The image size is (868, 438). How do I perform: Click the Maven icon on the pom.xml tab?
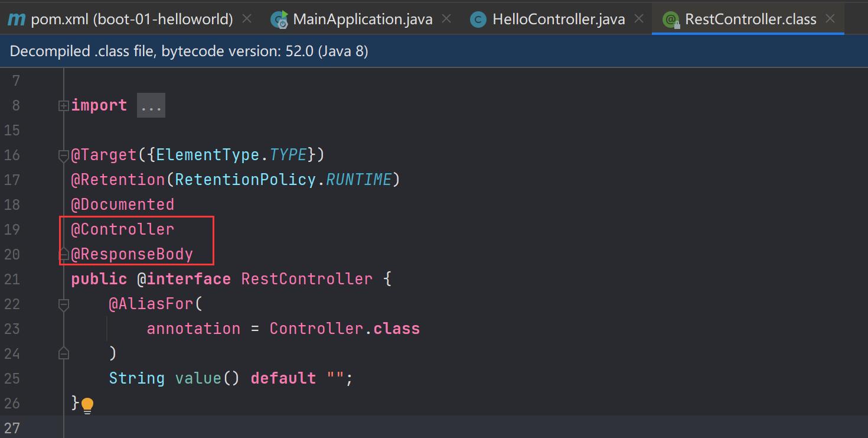coord(17,20)
